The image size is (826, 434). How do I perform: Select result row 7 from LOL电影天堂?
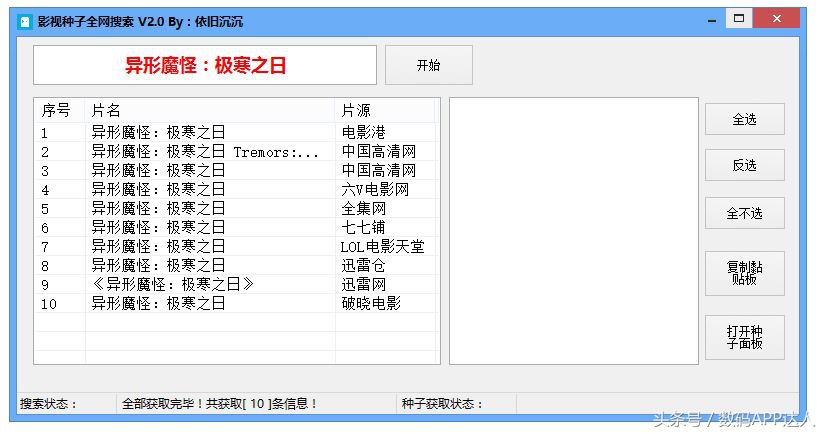coord(236,246)
